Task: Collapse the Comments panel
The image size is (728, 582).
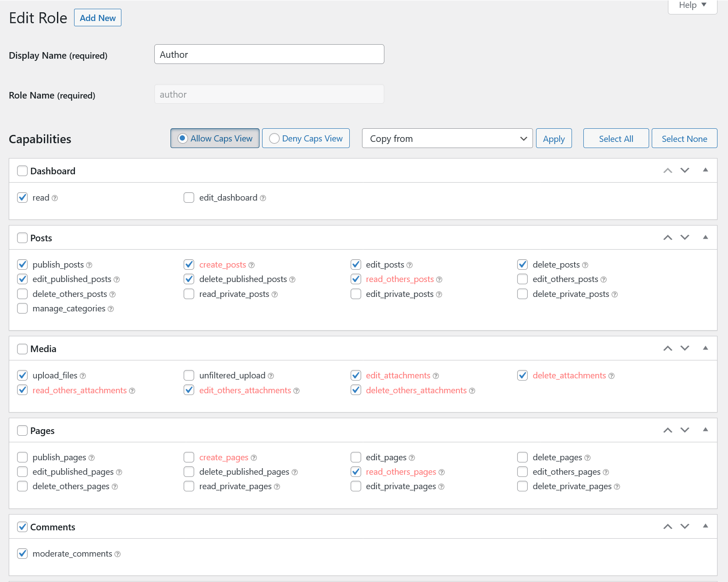Action: click(706, 526)
